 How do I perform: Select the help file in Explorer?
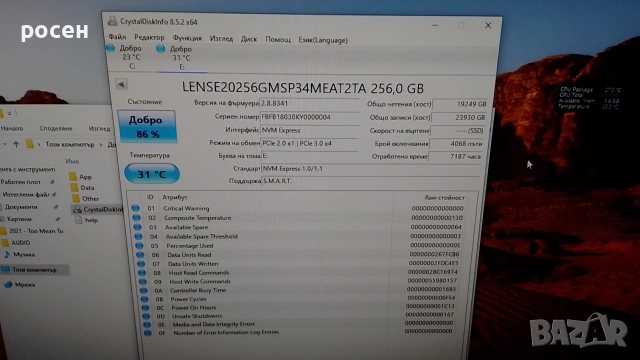(87, 220)
